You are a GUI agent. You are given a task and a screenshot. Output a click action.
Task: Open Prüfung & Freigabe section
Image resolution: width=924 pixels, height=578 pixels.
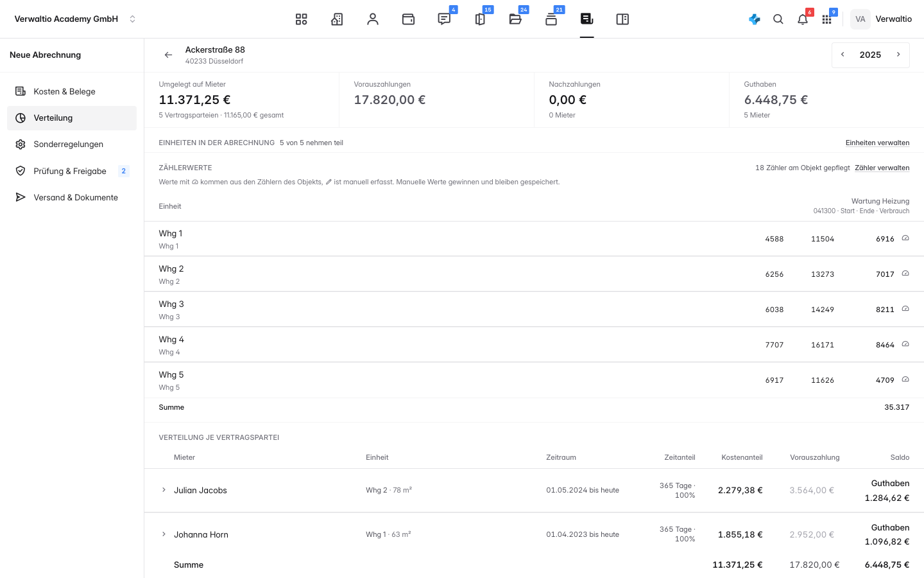pos(72,171)
